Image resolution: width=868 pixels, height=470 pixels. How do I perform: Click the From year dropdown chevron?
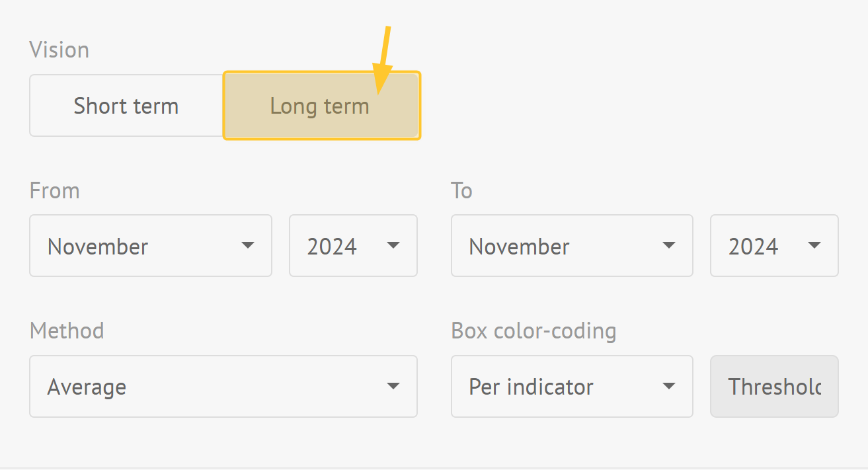click(393, 245)
